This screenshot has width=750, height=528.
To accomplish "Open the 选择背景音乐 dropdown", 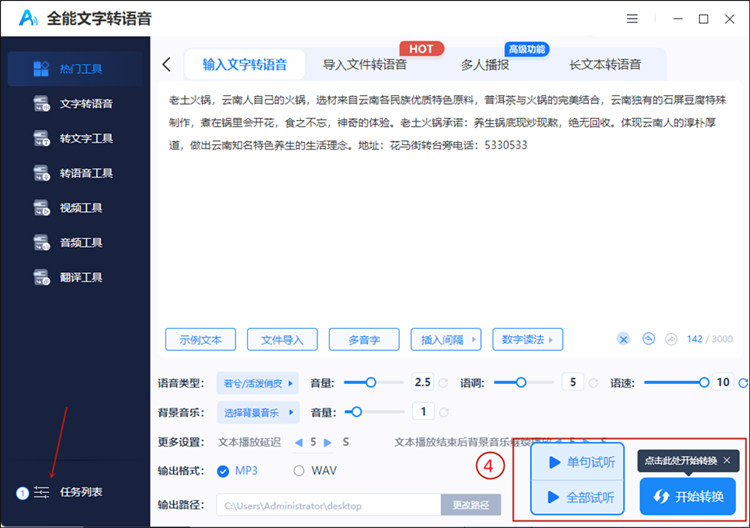I will click(260, 411).
